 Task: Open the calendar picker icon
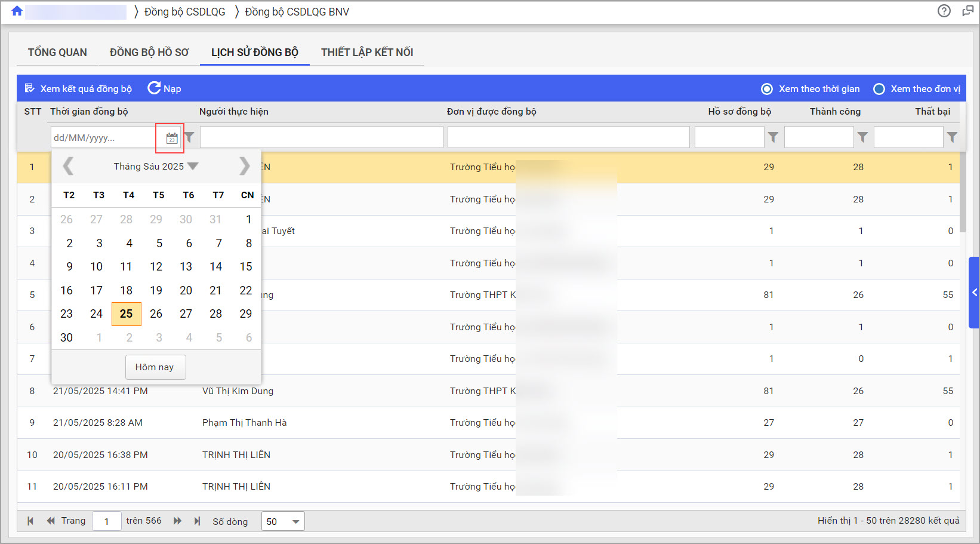coord(171,138)
